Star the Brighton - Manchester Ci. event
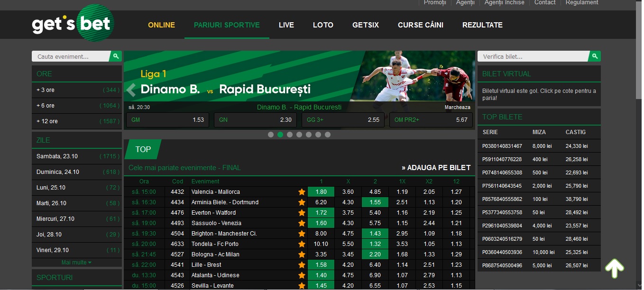 point(302,234)
